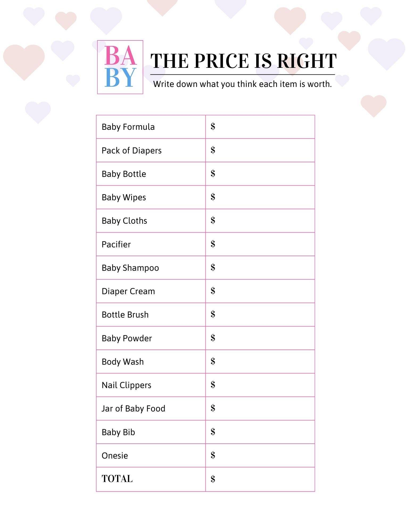Click the dollar sign beside Jar of Baby Food

tap(213, 408)
